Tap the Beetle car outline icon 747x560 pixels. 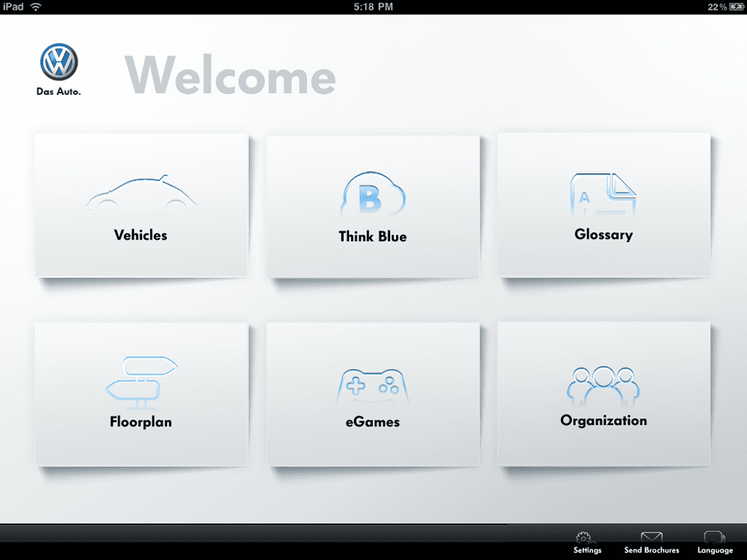pos(141,195)
